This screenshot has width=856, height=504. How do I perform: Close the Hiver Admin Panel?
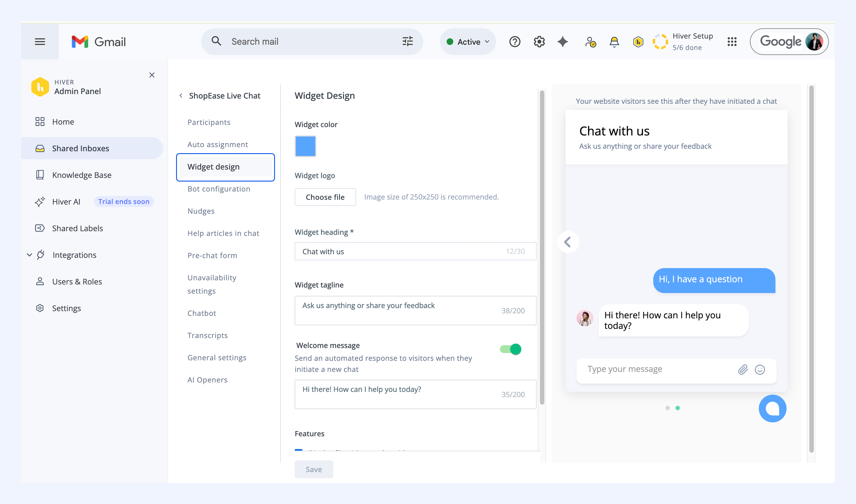click(152, 75)
